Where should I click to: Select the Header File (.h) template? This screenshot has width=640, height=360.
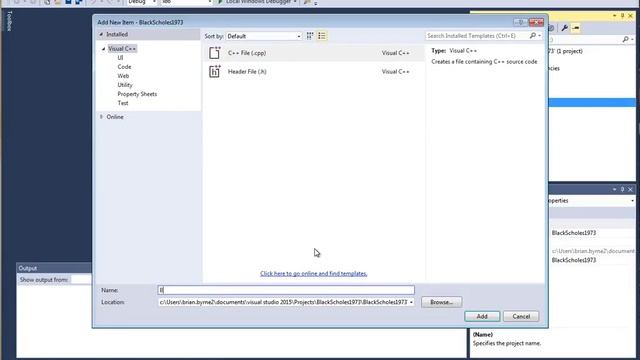tap(313, 71)
